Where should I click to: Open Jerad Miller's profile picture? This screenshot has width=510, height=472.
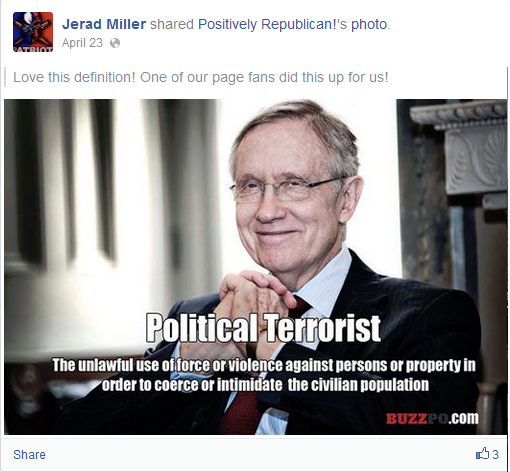[x=33, y=32]
